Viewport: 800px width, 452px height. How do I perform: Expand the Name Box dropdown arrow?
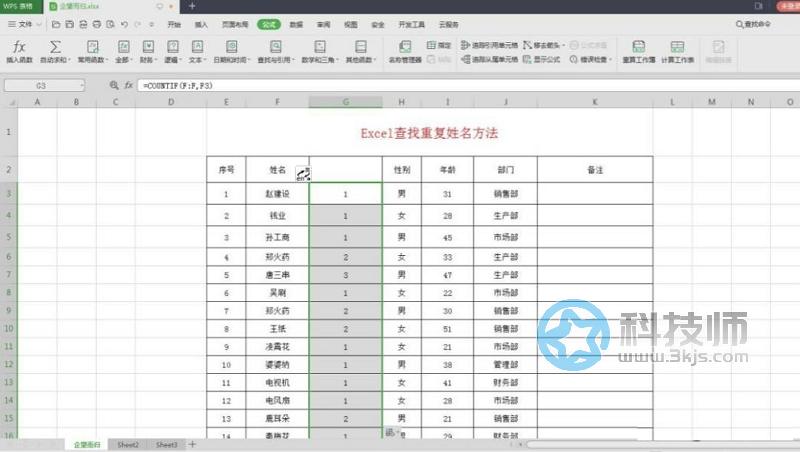point(82,85)
